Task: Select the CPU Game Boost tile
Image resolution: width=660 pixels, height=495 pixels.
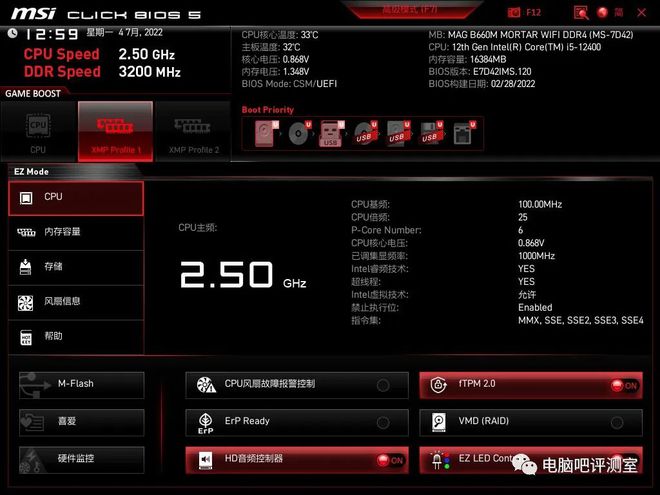Action: [x=38, y=131]
